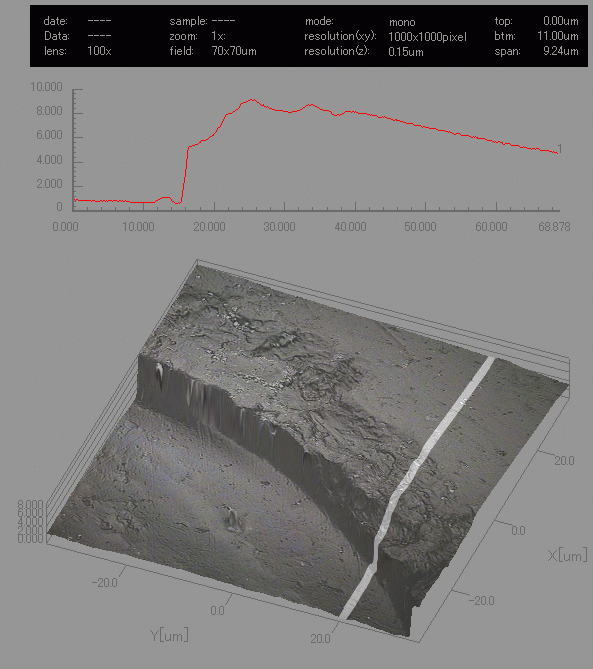Click the top 0.00um readout
The image size is (593, 669).
click(x=561, y=20)
